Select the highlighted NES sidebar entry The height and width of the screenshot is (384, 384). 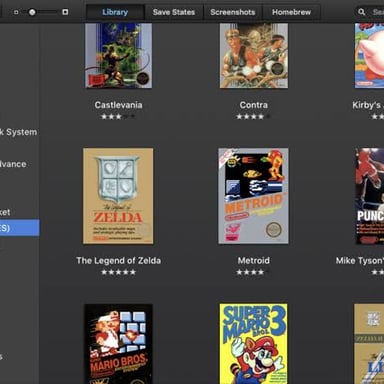(x=19, y=228)
